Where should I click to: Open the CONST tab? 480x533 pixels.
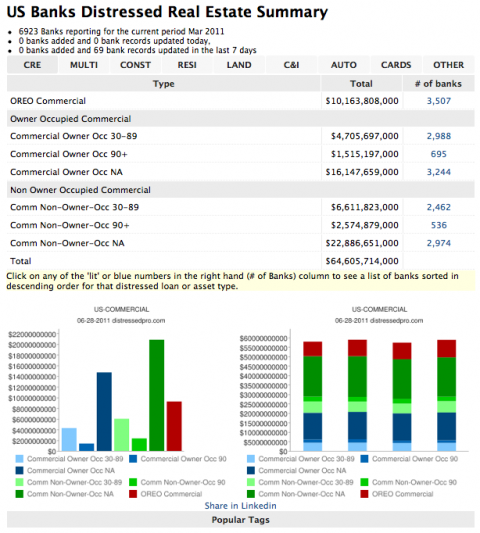[x=135, y=65]
